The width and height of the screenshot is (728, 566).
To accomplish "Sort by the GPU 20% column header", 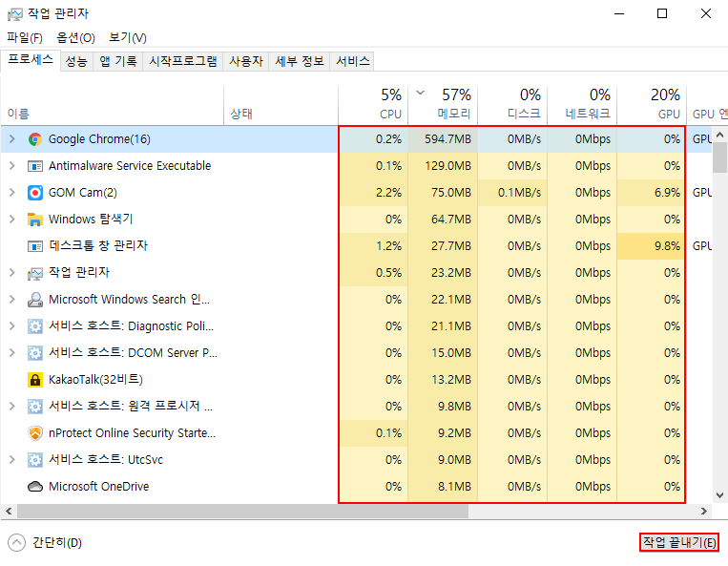I will point(652,105).
